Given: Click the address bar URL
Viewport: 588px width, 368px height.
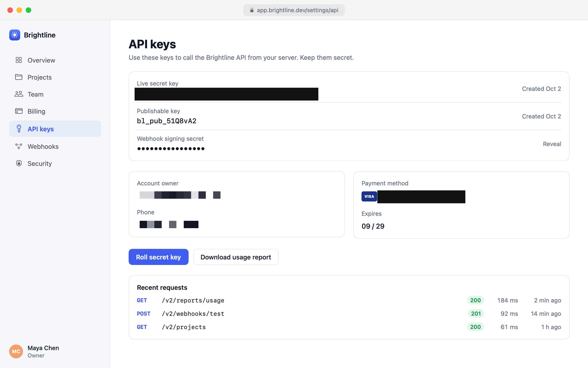Looking at the screenshot, I should tap(297, 10).
